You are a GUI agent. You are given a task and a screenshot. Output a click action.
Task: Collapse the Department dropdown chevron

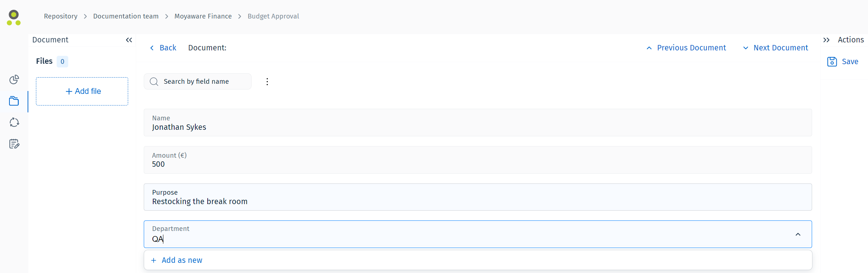pos(798,235)
